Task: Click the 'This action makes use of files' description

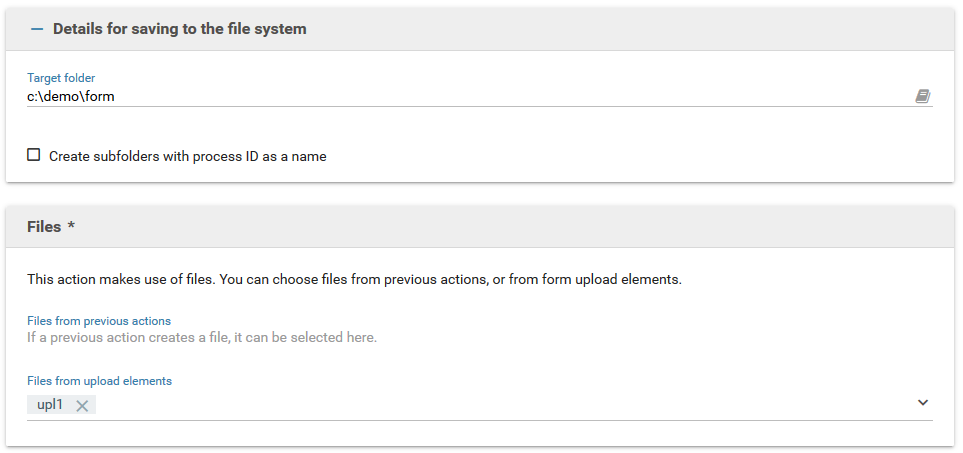Action: click(354, 279)
